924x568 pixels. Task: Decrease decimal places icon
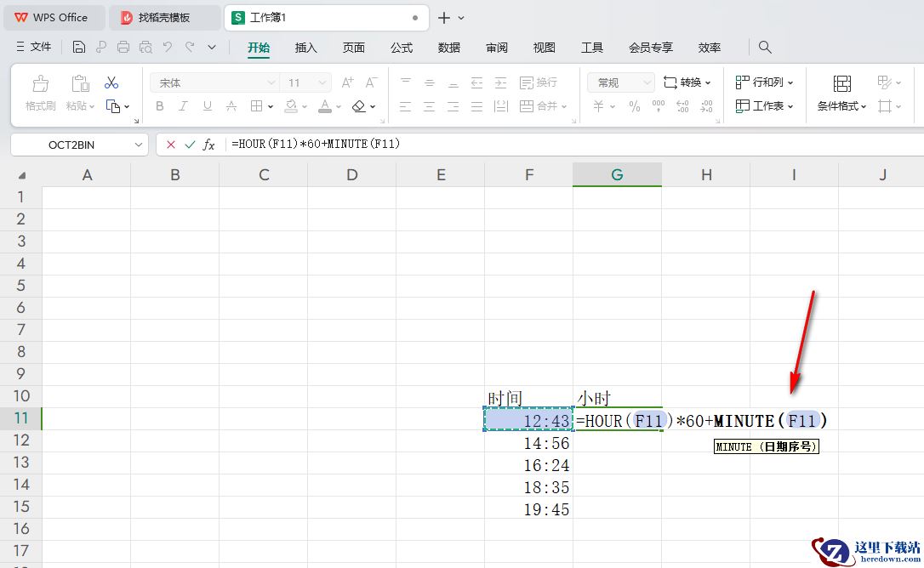click(x=706, y=106)
